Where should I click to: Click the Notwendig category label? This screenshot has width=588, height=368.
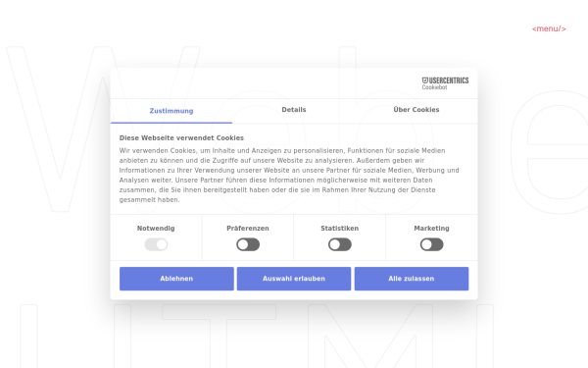(x=156, y=229)
